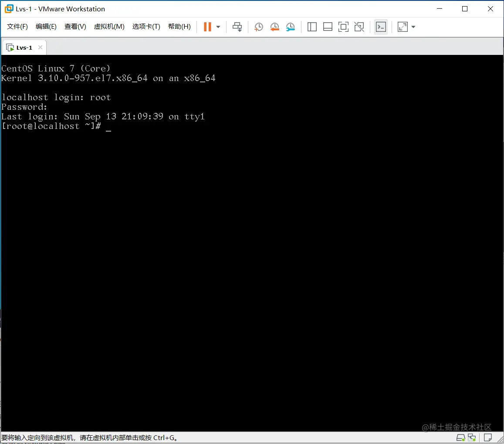
Task: Open the 虚拟机(M) menu
Action: [109, 27]
